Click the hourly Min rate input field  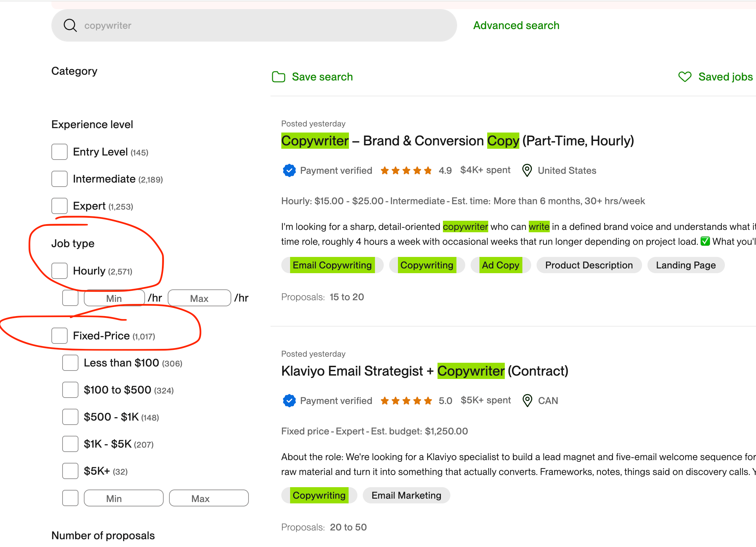(114, 298)
